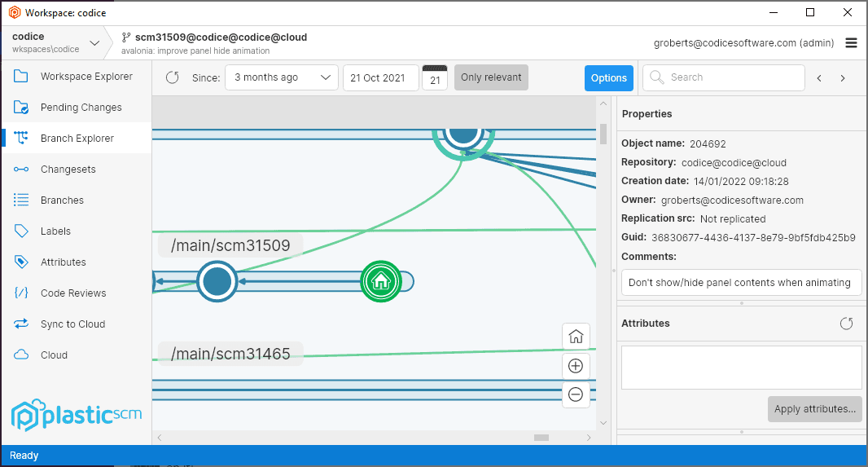Click diagram scroll down arrow
Viewport: 868px width, 467px height.
(603, 423)
